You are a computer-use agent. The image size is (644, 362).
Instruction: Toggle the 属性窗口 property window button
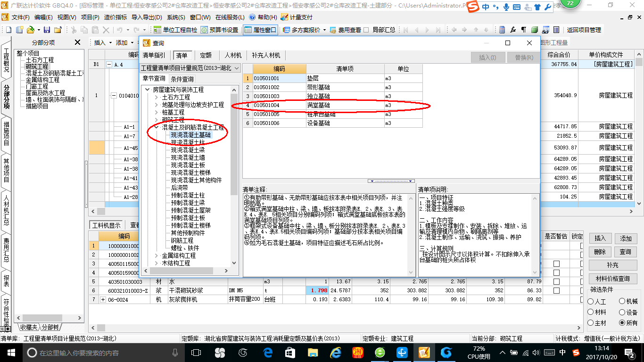click(x=260, y=30)
